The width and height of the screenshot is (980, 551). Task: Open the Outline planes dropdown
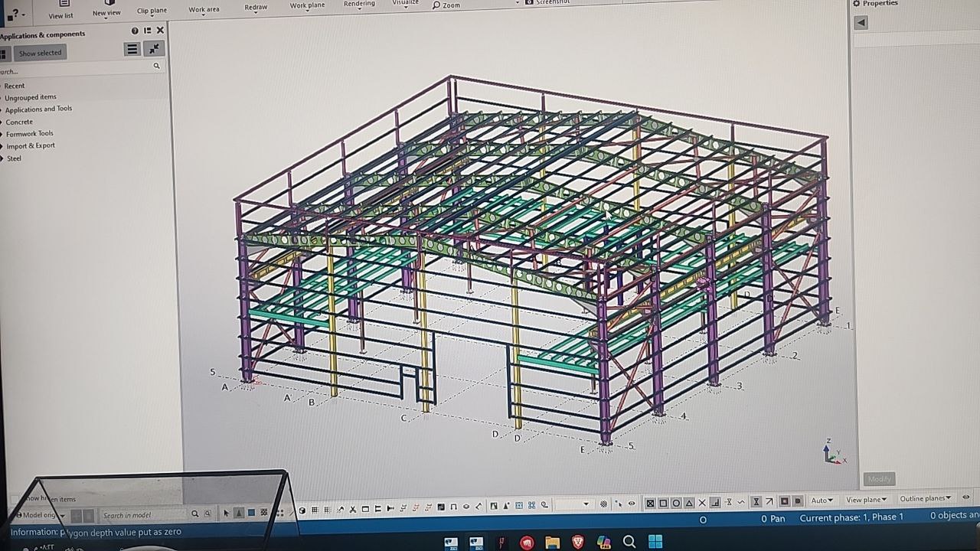pyautogui.click(x=925, y=498)
